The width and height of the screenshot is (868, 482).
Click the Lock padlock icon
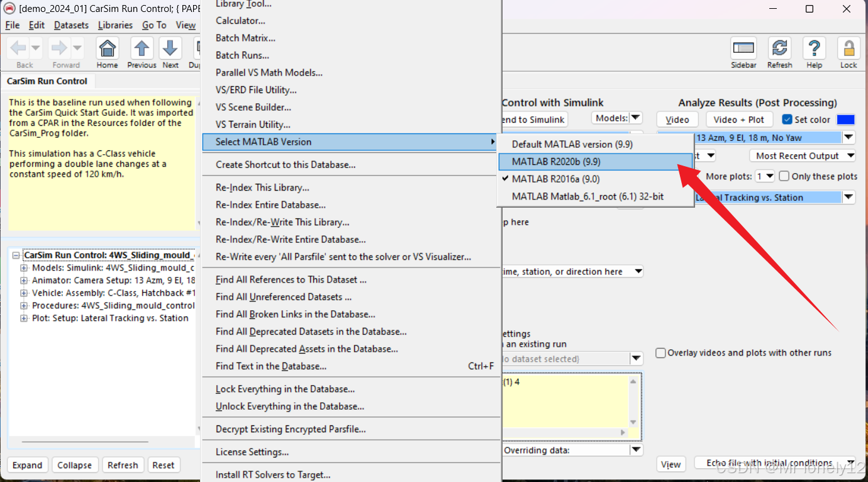click(x=849, y=48)
